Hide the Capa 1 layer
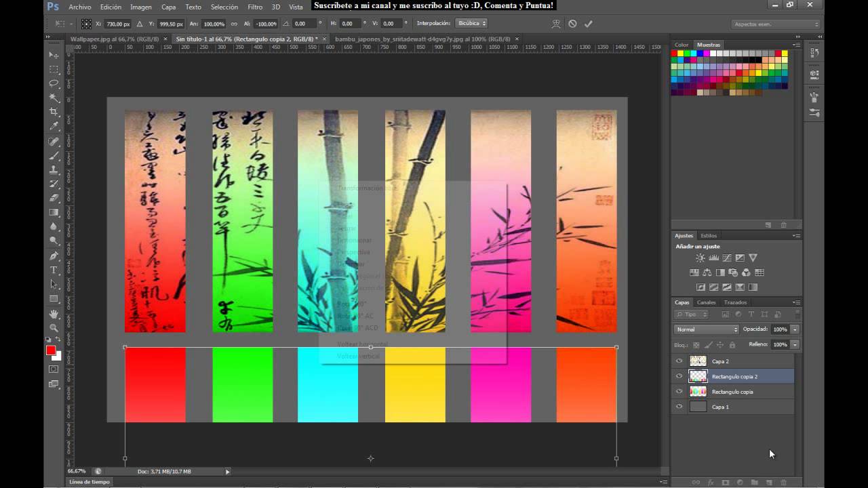Image resolution: width=868 pixels, height=488 pixels. point(679,407)
